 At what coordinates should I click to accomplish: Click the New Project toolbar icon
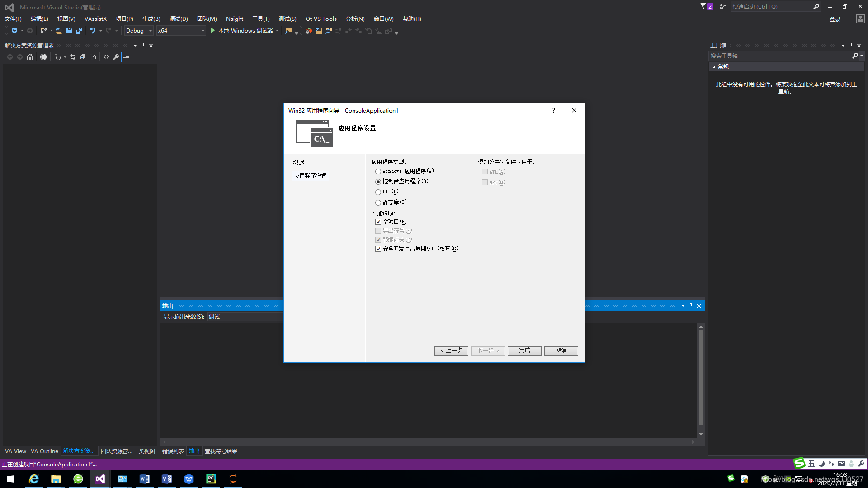[43, 31]
